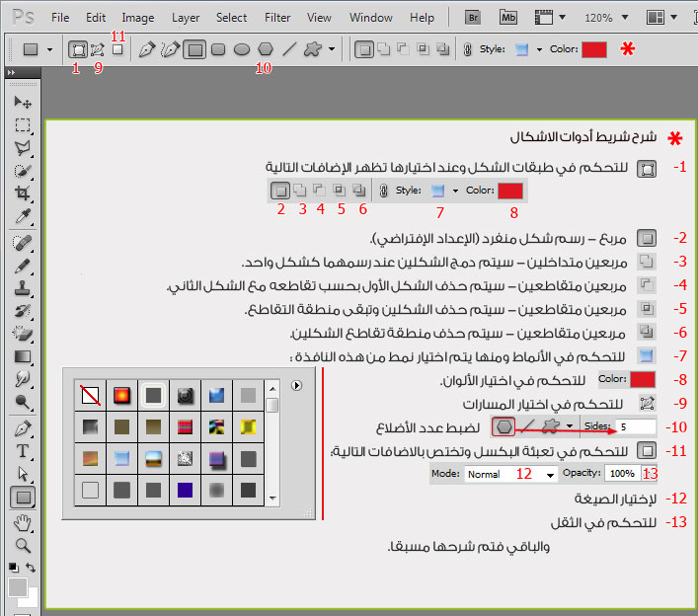Click the foreground color swatch in tools panel

[x=18, y=587]
